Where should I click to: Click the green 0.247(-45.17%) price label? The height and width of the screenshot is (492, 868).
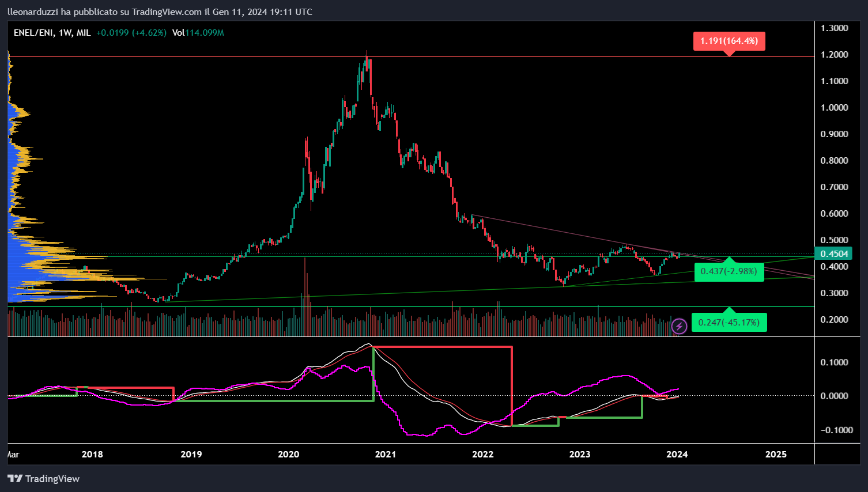point(729,322)
